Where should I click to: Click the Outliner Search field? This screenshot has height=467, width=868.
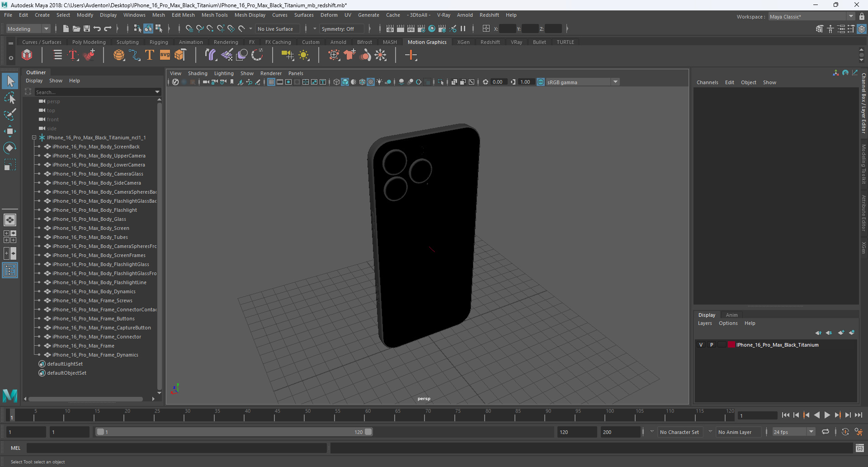click(x=94, y=92)
